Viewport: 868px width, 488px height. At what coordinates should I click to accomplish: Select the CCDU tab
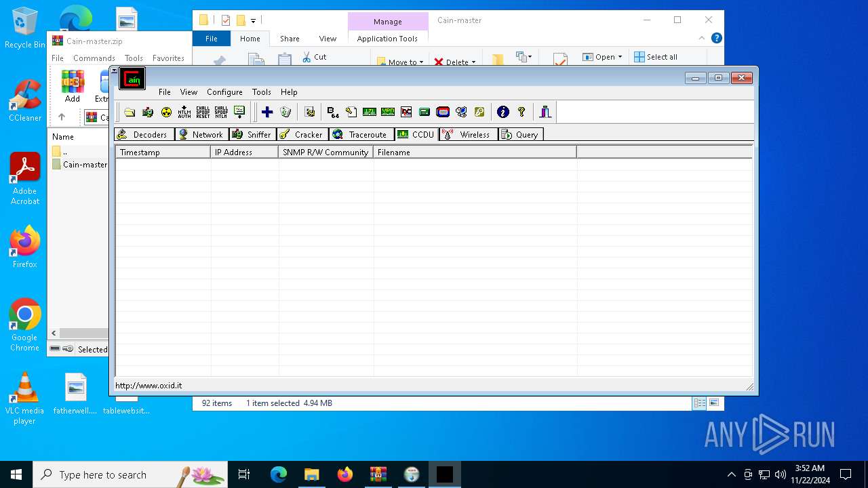[x=416, y=134]
